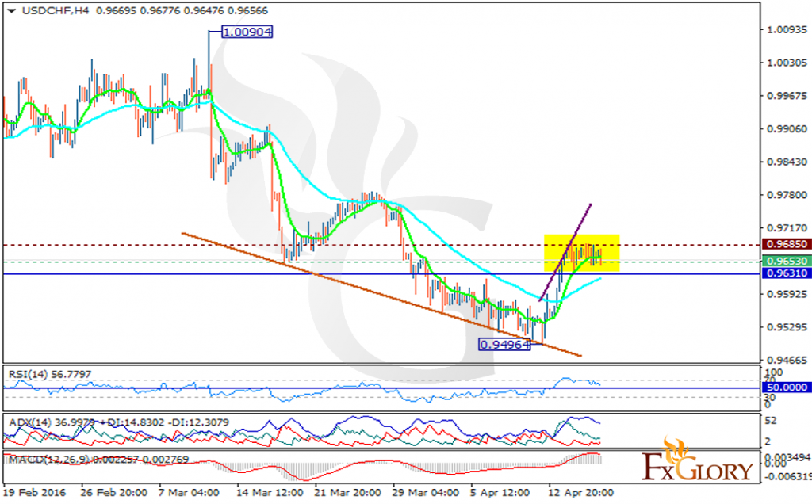Click the 12 Apr 20:00 date label
The width and height of the screenshot is (812, 504).
(580, 493)
